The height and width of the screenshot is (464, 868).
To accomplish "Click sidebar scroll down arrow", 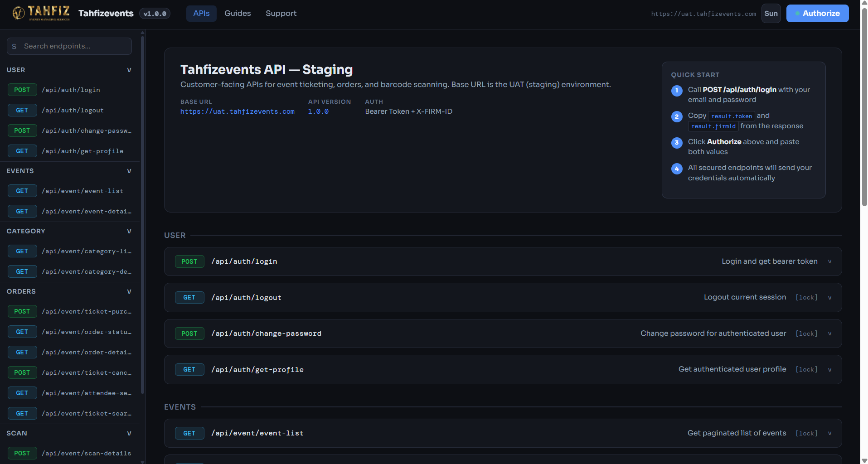I will [x=143, y=462].
